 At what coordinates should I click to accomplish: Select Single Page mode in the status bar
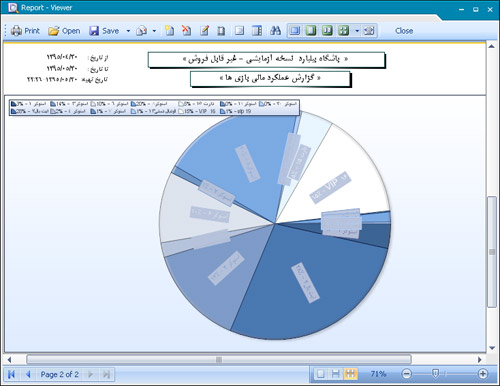(320, 374)
